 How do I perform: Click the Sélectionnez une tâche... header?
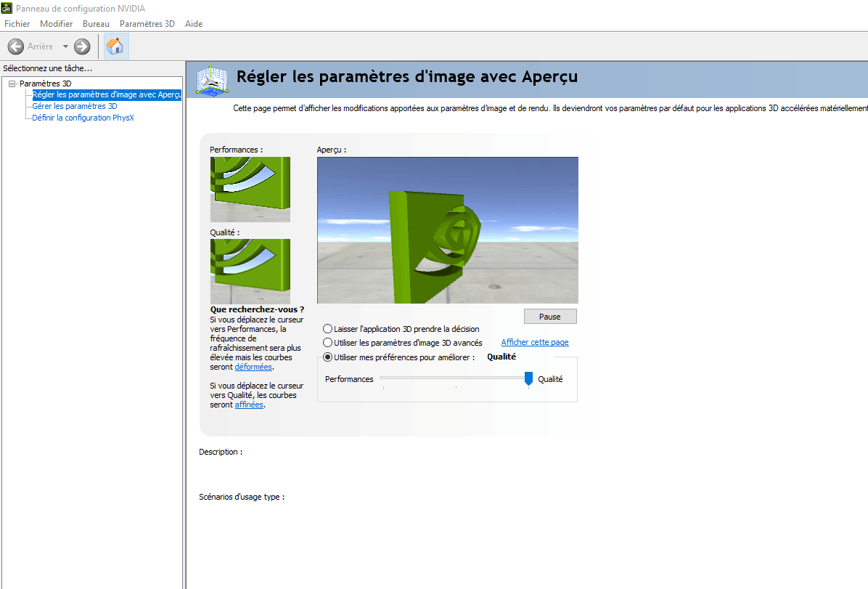tap(48, 68)
